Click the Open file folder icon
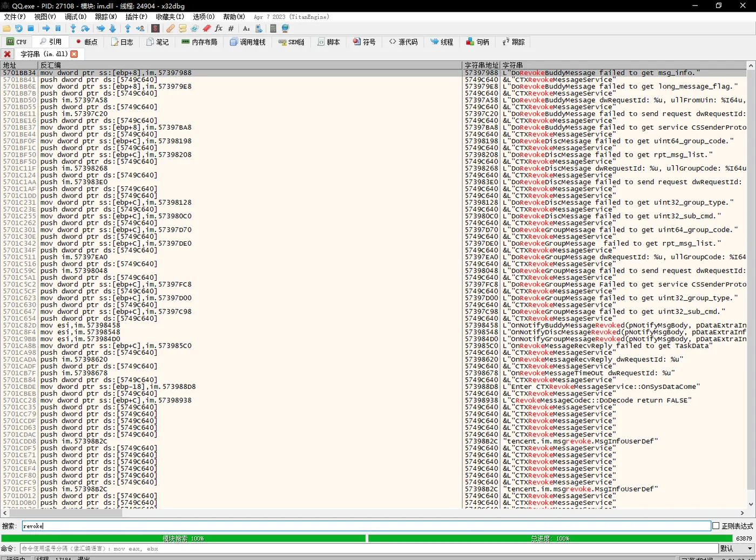This screenshot has height=560, width=756. pos(7,29)
